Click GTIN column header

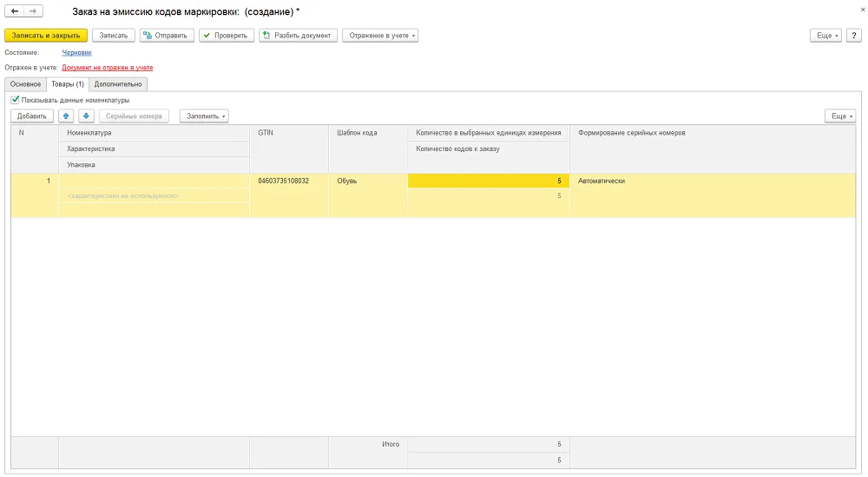tap(289, 149)
